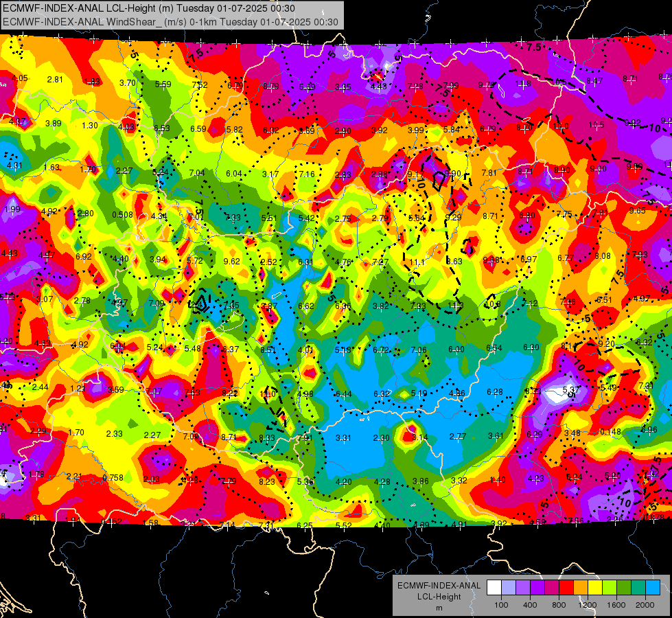Select the sky-blue legend swatch
This screenshot has height=618, width=672.
(652, 588)
